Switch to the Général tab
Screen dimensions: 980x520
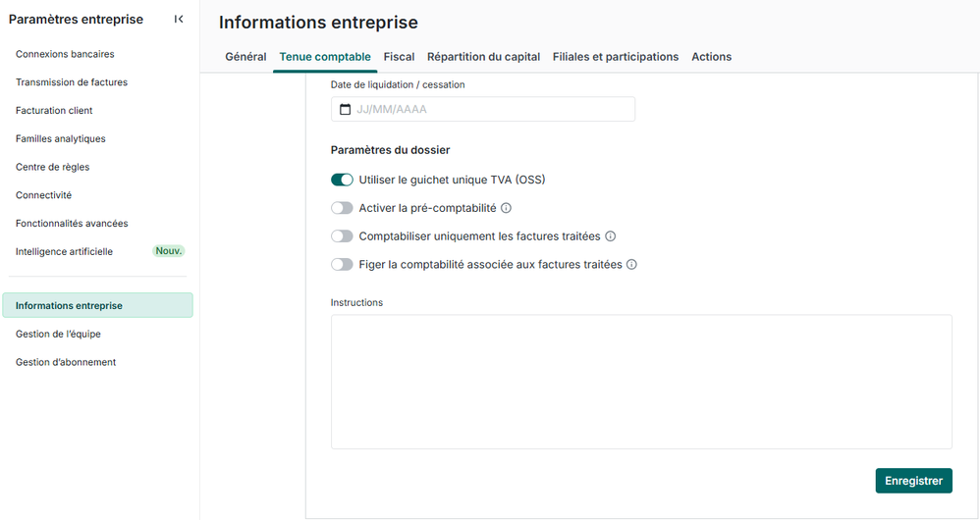coord(245,57)
